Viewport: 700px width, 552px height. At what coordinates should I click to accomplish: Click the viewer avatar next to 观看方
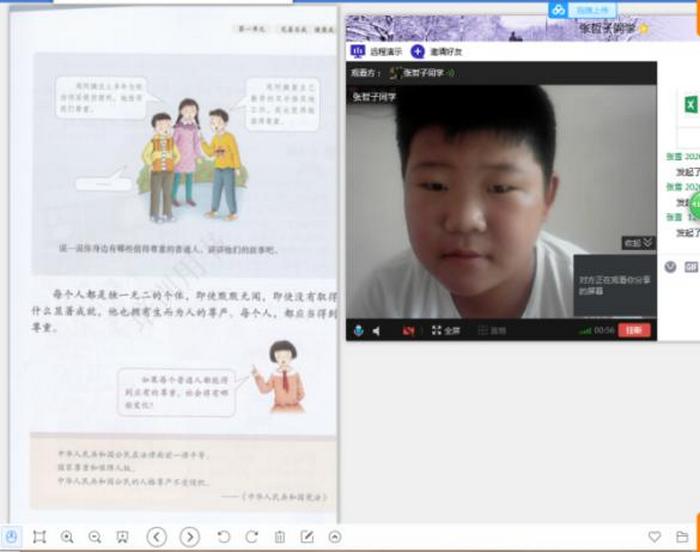click(395, 73)
